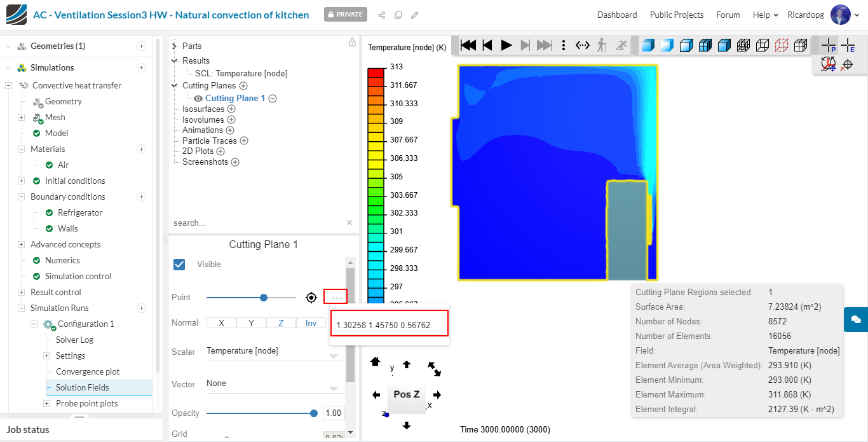Set normal direction to Z
This screenshot has height=442, width=868.
click(x=281, y=323)
